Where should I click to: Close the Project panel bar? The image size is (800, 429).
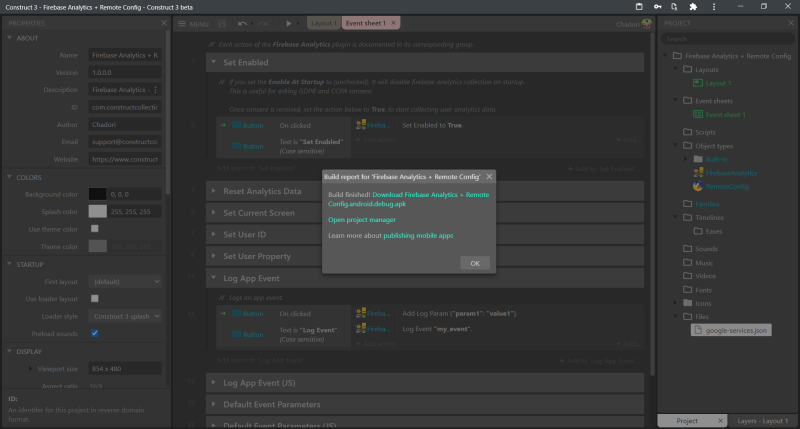click(791, 23)
